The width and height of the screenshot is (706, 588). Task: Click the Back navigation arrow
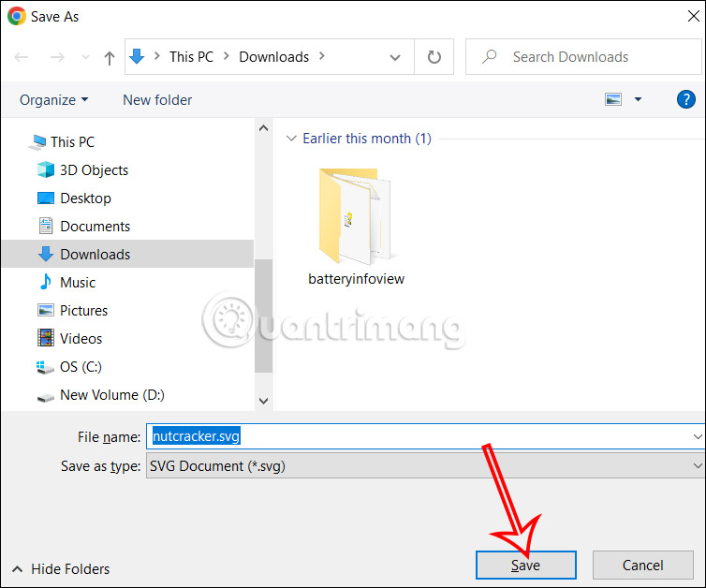(22, 57)
